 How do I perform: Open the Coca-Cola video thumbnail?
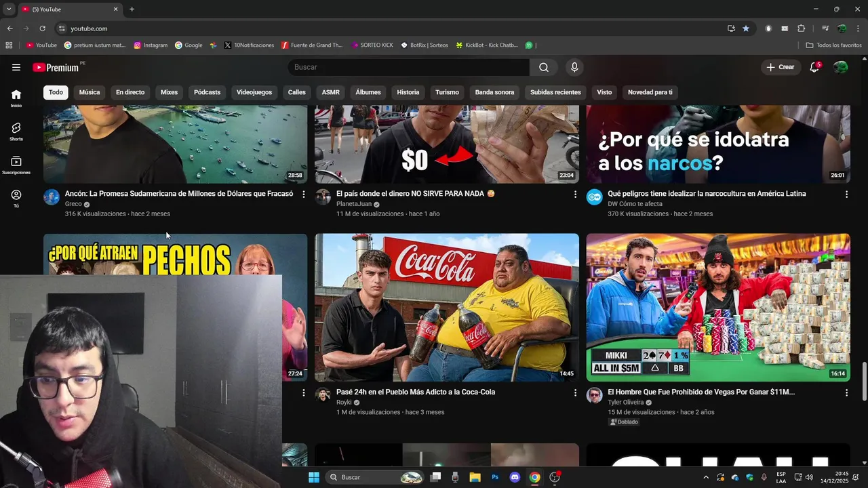447,308
